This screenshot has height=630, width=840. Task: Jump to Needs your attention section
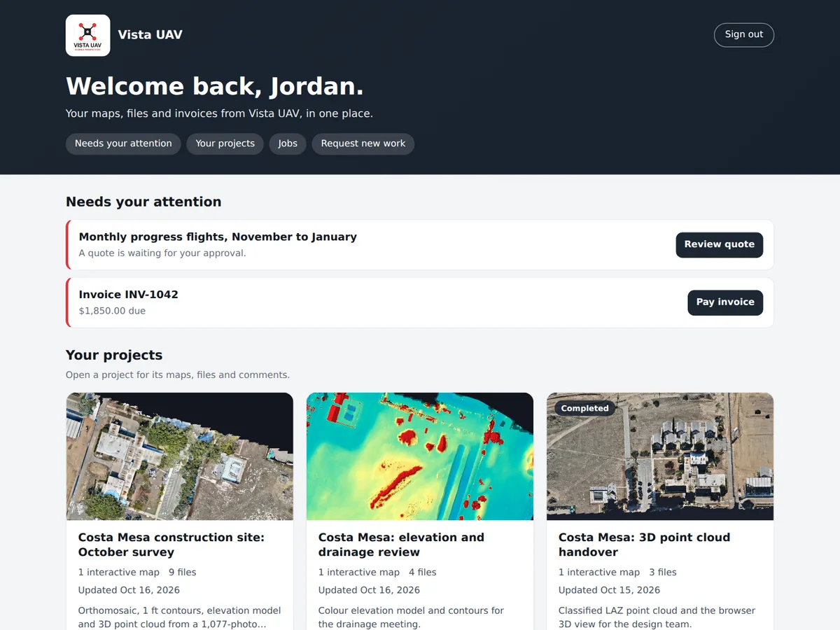[123, 143]
